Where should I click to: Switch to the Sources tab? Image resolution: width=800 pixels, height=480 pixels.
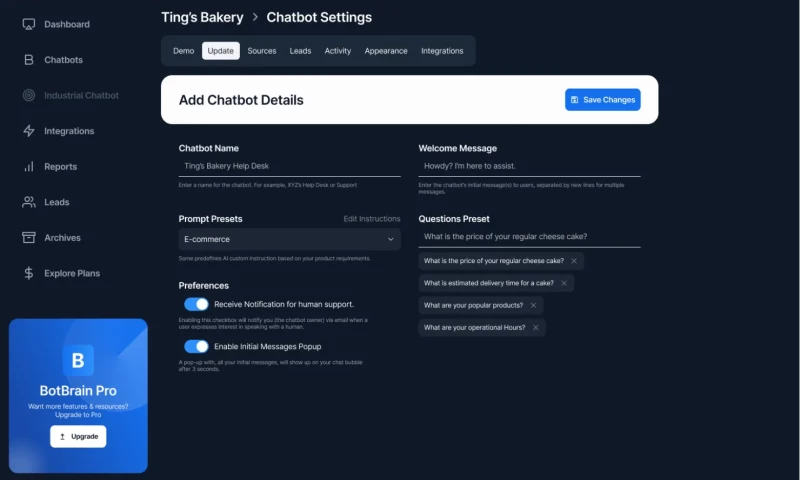262,51
